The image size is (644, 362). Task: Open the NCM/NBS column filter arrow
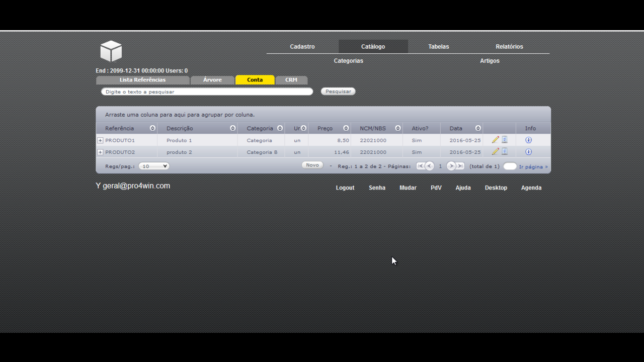398,128
